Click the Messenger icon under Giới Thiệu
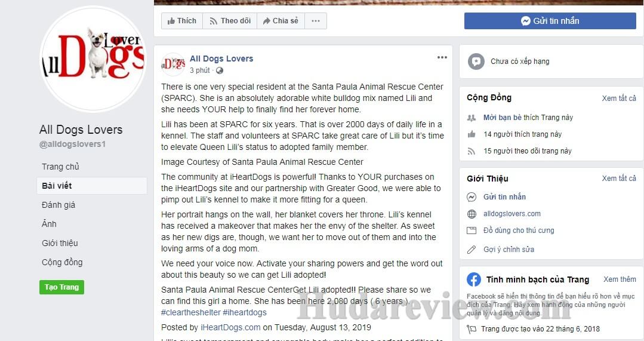This screenshot has height=341, width=644. coord(472,197)
